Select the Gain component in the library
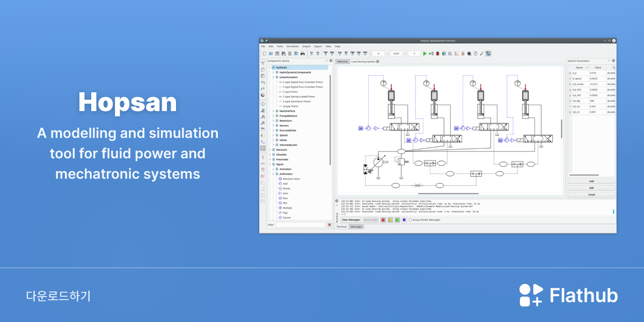 [x=286, y=193]
